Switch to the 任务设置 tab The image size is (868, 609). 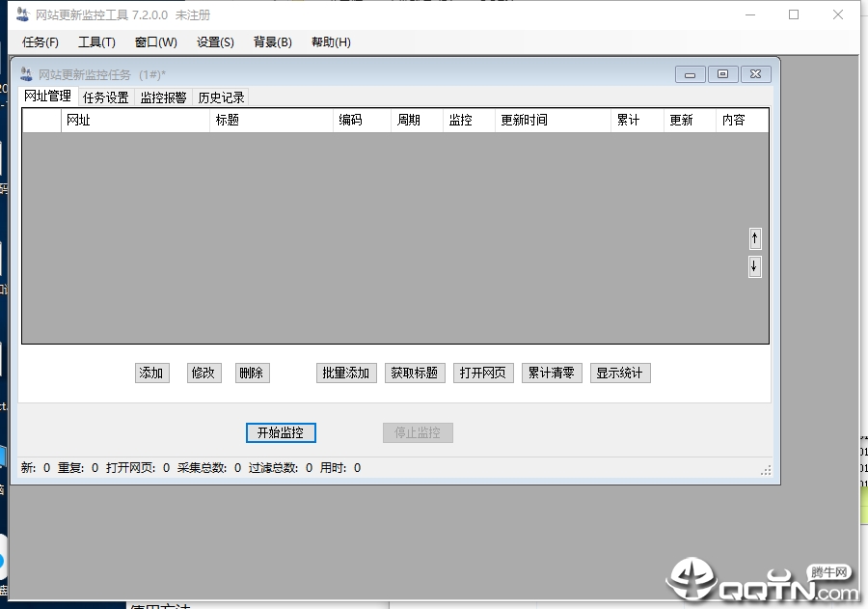(x=106, y=97)
